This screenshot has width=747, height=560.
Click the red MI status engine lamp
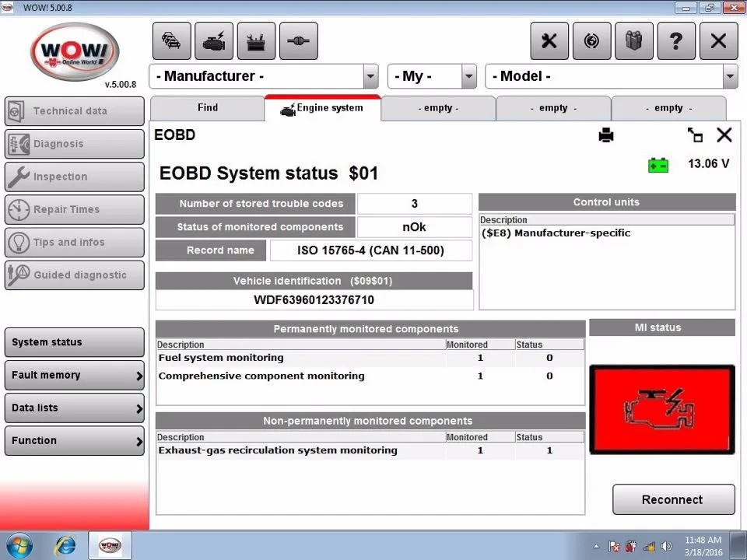tap(661, 409)
